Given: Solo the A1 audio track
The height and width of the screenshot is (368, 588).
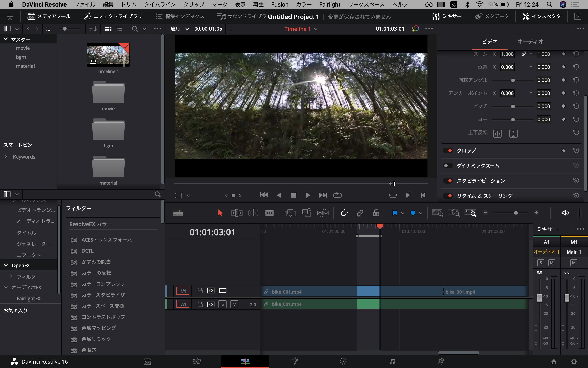Looking at the screenshot, I should pos(222,304).
